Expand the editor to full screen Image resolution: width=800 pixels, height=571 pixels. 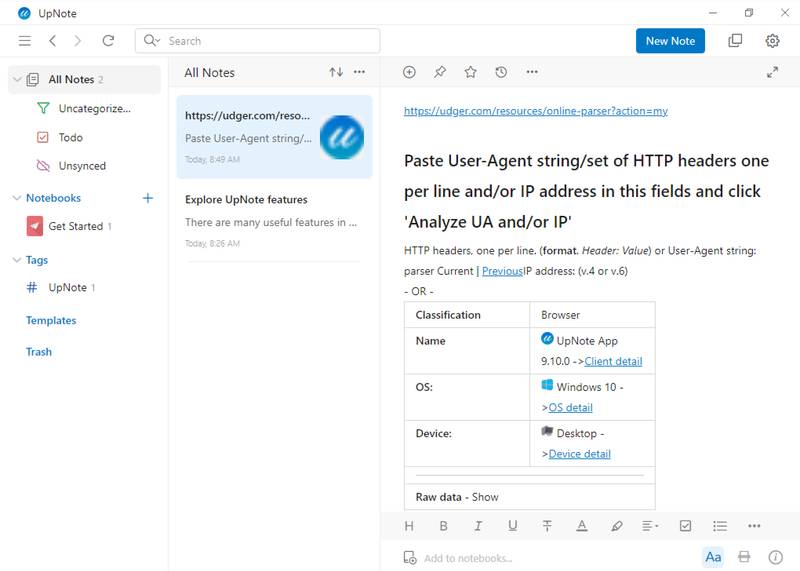(x=772, y=72)
